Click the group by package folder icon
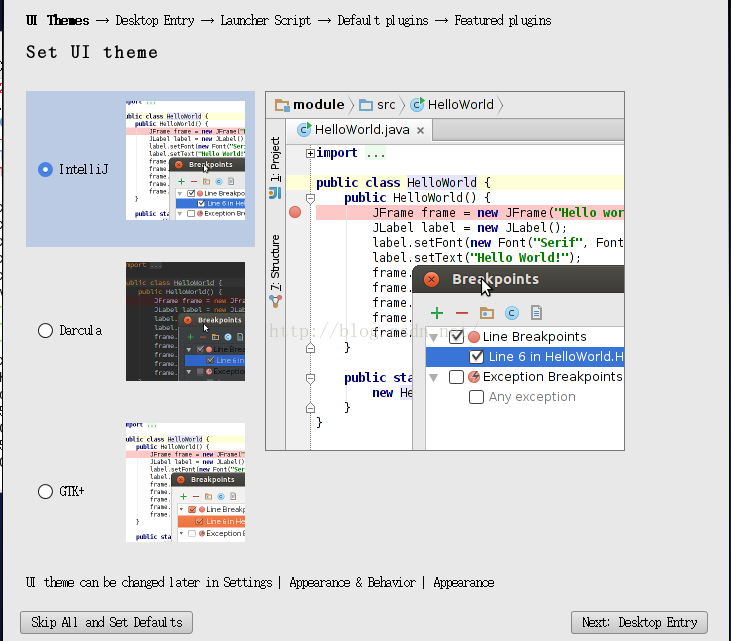 click(x=487, y=313)
